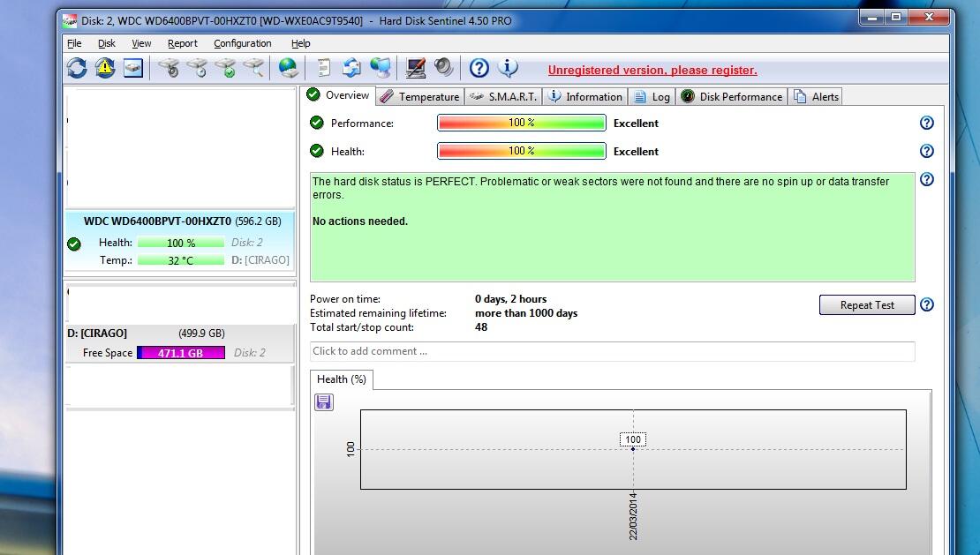Click the green check icon beside Performance
The image size is (980, 555).
317,123
